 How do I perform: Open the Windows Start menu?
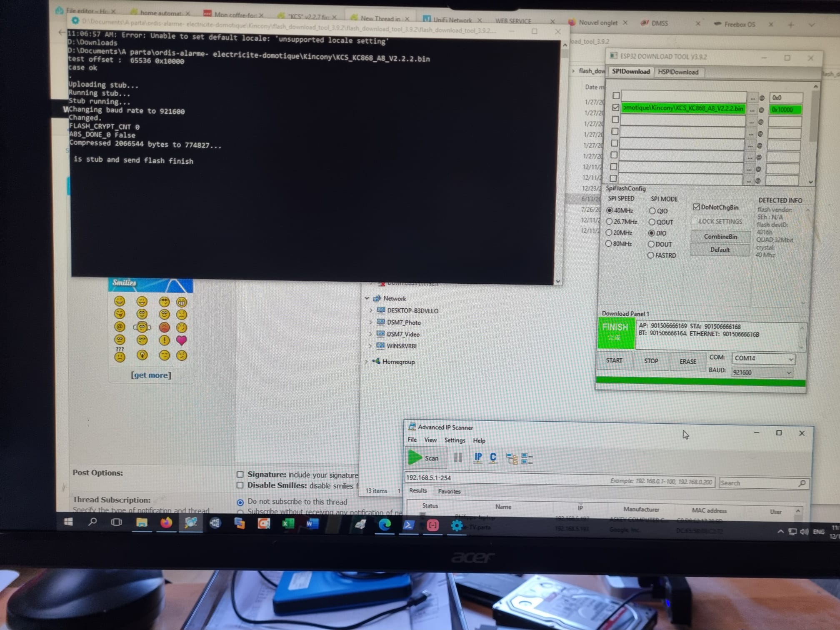tap(69, 522)
